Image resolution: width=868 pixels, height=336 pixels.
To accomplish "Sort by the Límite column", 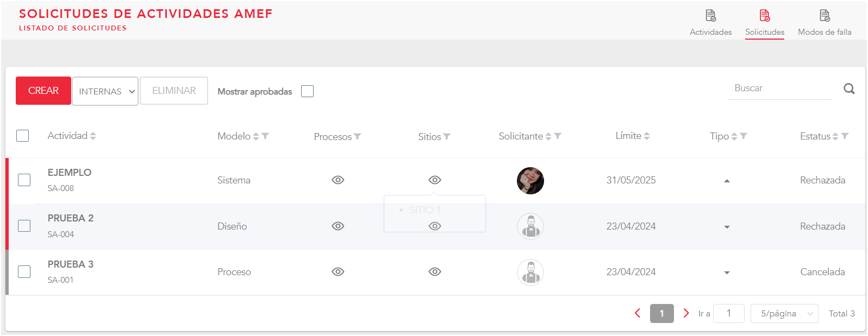I will [x=647, y=136].
